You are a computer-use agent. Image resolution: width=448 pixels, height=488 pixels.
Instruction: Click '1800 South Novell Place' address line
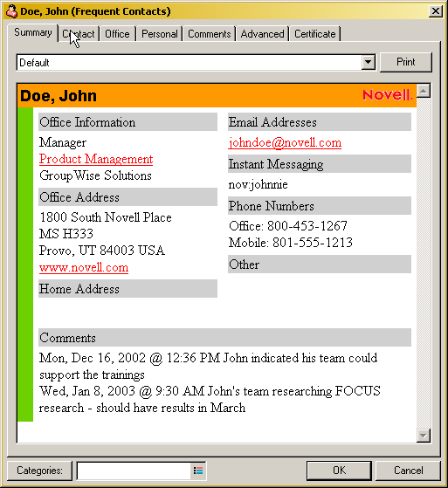[106, 217]
